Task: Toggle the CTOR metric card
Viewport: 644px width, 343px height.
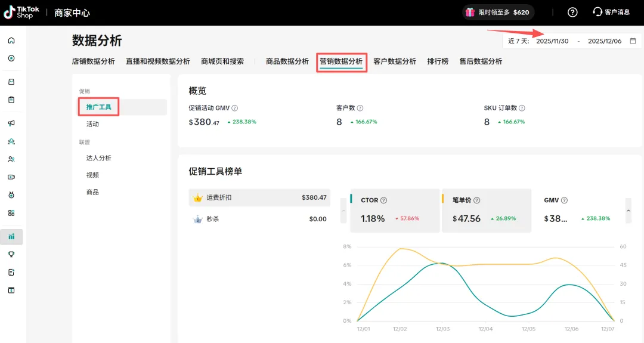Action: click(394, 210)
